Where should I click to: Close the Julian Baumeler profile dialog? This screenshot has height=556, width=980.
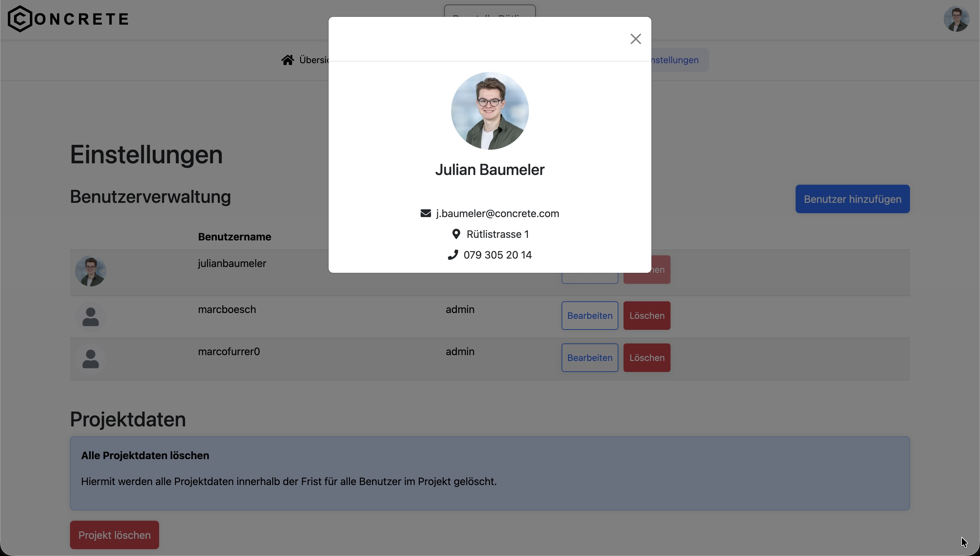pyautogui.click(x=635, y=39)
